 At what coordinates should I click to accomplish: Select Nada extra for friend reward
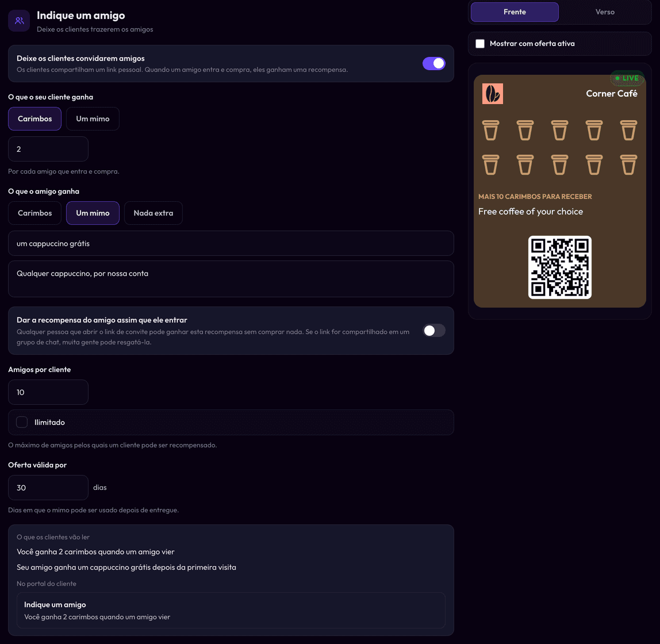point(153,213)
